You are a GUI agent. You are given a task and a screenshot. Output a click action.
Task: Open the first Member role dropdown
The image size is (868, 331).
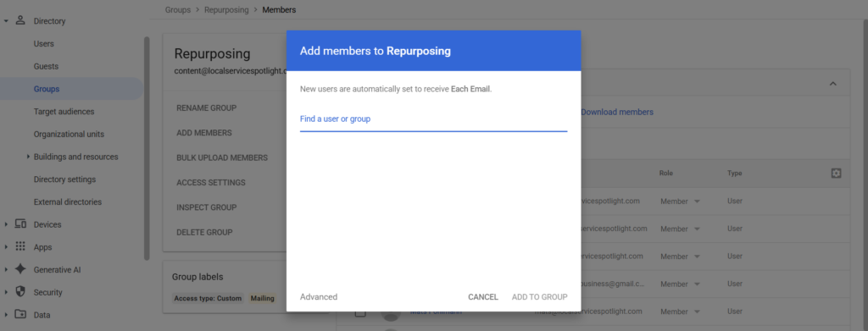[680, 201]
